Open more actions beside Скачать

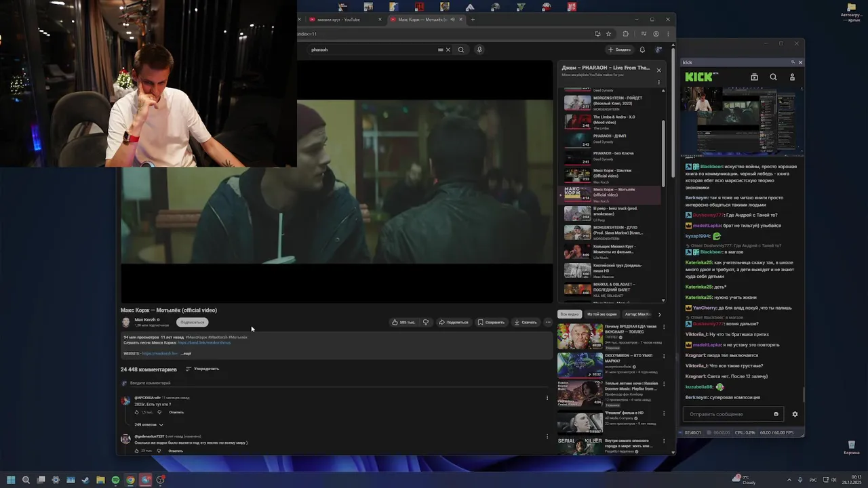[x=548, y=322]
